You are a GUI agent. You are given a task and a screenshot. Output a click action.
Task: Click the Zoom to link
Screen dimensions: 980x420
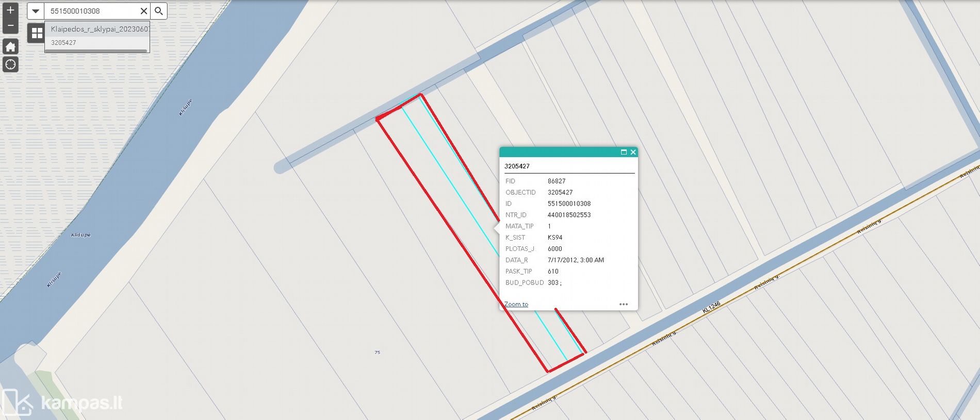(x=516, y=304)
